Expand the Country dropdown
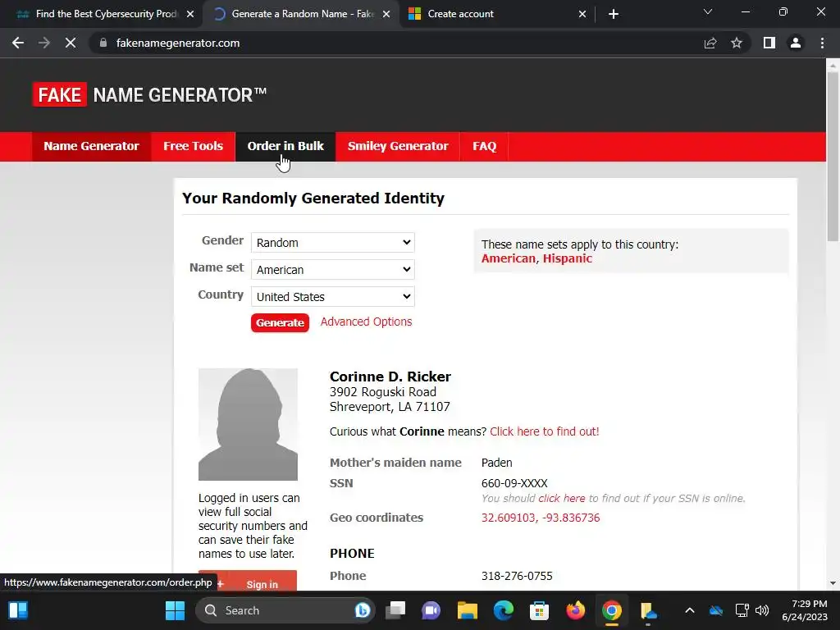Screen dimensions: 840x630 tap(333, 297)
